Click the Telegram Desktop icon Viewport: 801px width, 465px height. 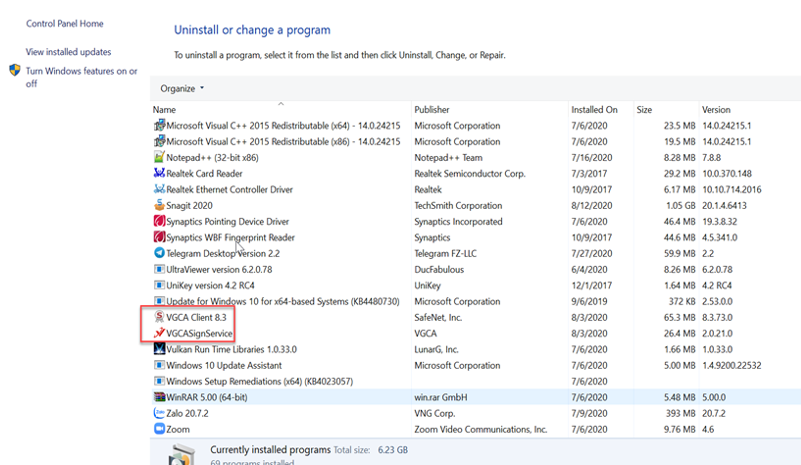point(159,253)
